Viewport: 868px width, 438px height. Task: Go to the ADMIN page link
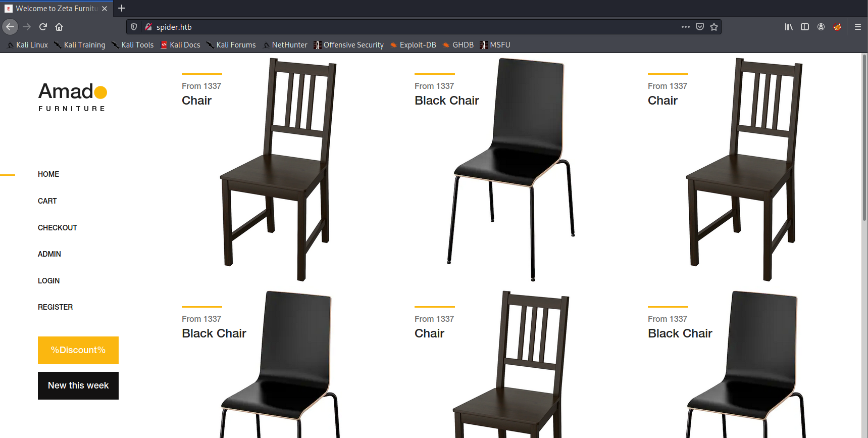pos(49,254)
